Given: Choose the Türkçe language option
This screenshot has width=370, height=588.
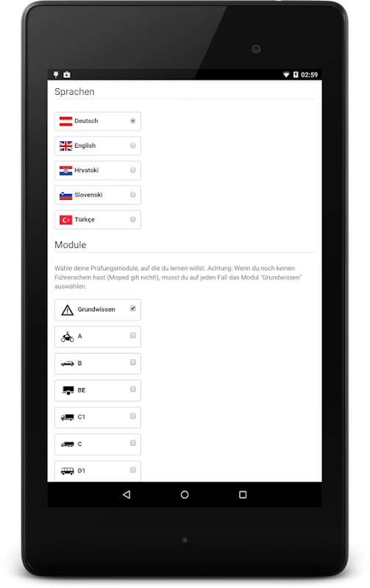Looking at the screenshot, I should 98,220.
